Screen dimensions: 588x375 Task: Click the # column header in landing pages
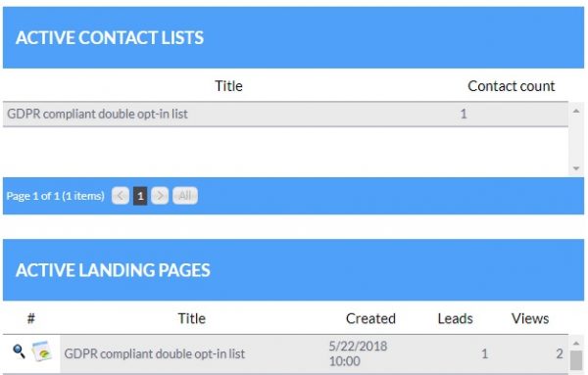point(31,318)
